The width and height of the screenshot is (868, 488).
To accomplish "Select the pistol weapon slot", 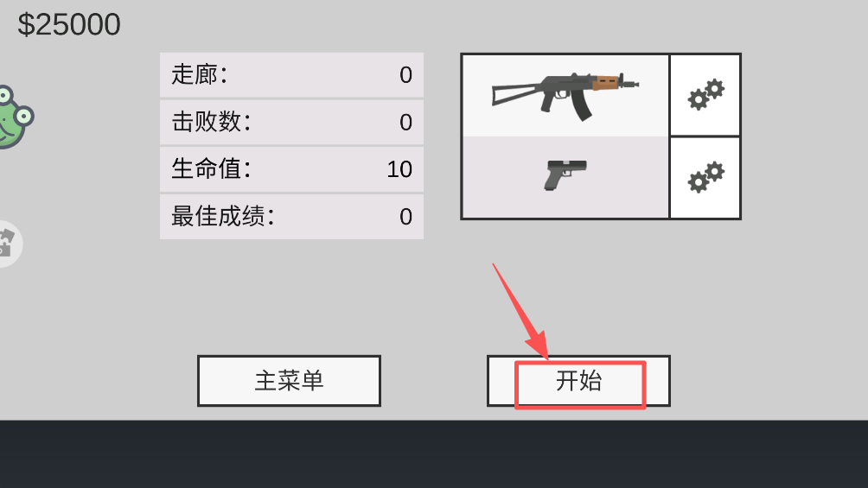I will [565, 177].
